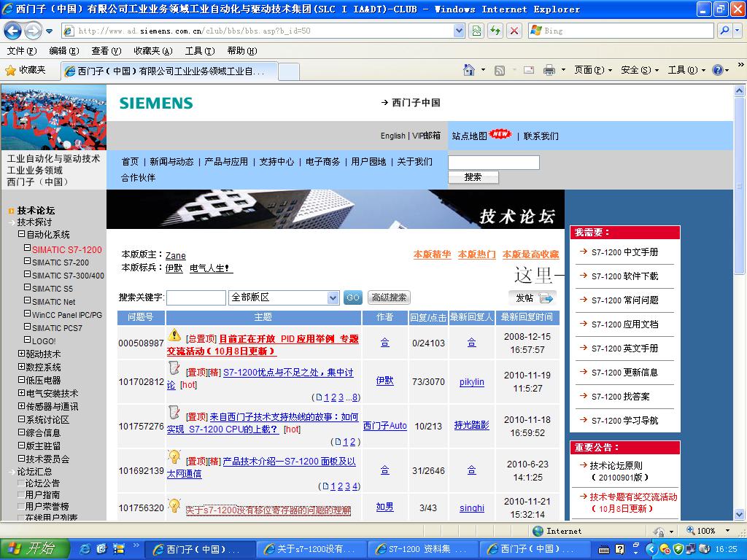Open the 安全(S) command bar menu
This screenshot has width=747, height=560.
click(639, 70)
